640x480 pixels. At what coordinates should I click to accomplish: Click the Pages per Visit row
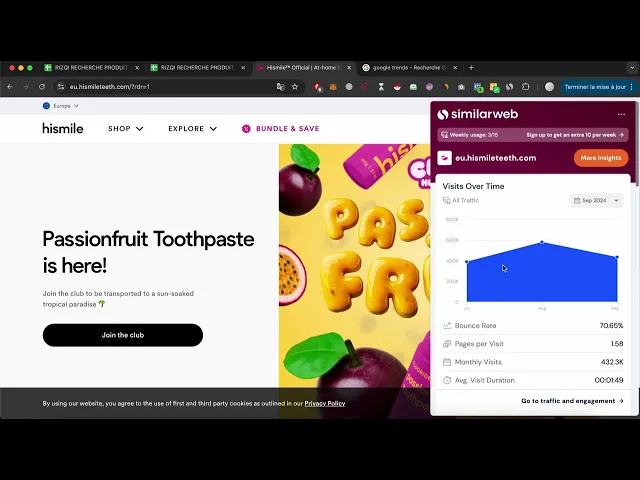point(533,344)
